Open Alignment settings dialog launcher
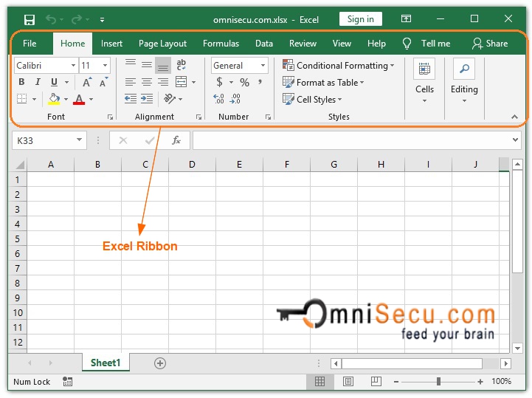 (198, 117)
